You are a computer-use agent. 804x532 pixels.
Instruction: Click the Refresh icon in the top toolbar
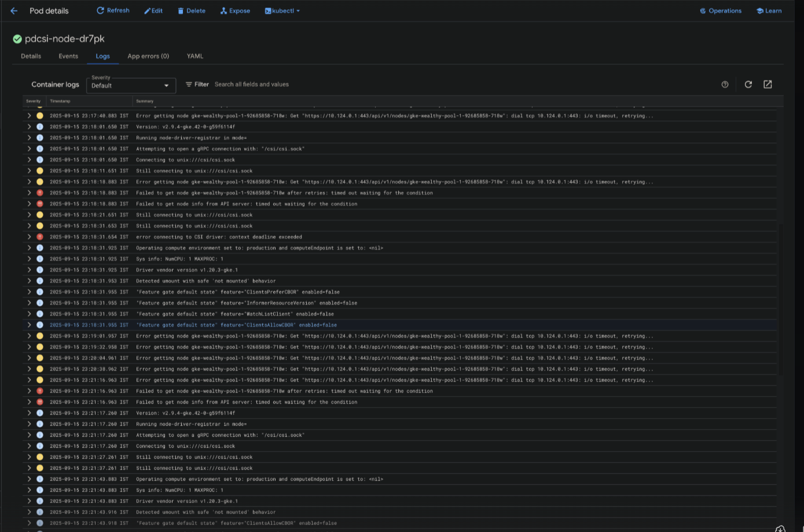coord(100,10)
